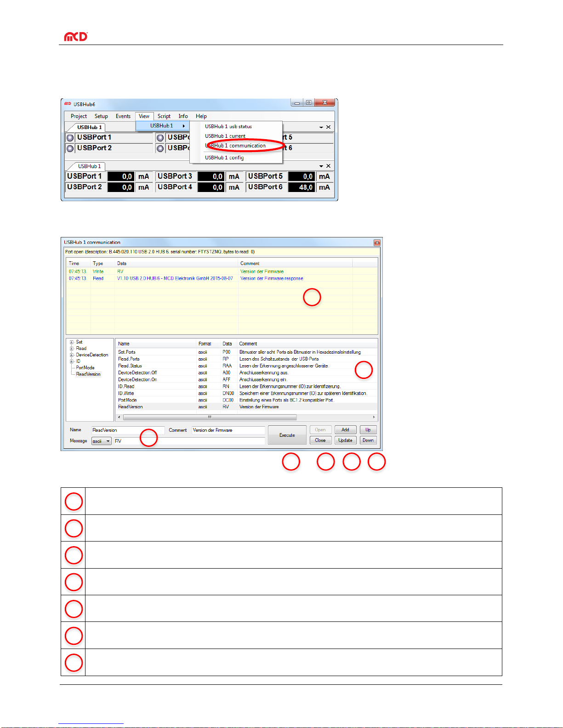Close the USBHub 1 communication dialog with its red X
The image size is (563, 728).
pyautogui.click(x=377, y=243)
